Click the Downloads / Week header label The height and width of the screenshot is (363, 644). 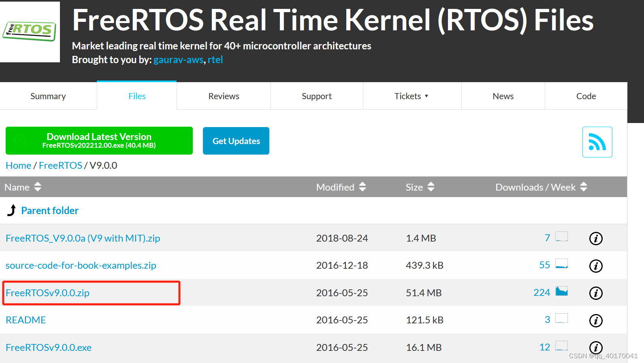point(535,187)
